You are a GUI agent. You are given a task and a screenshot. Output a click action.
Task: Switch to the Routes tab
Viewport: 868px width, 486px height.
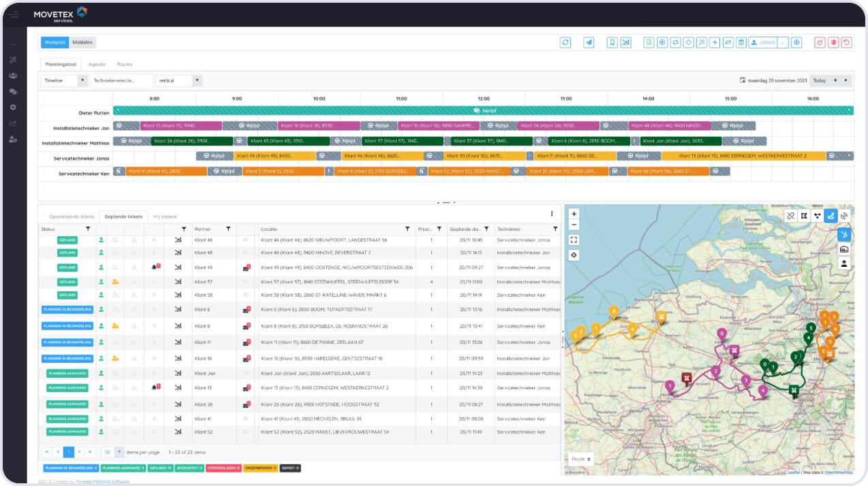pos(125,64)
